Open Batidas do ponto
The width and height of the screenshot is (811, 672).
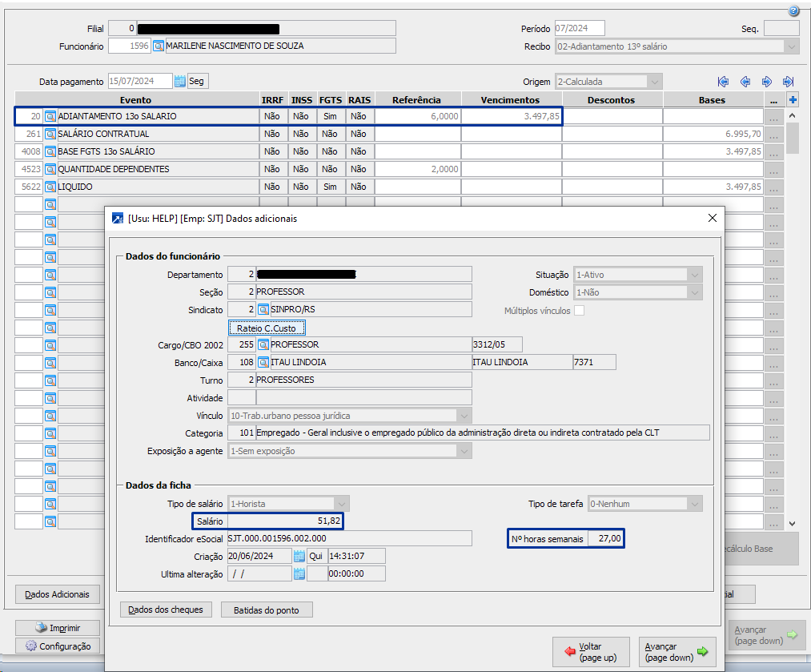267,610
